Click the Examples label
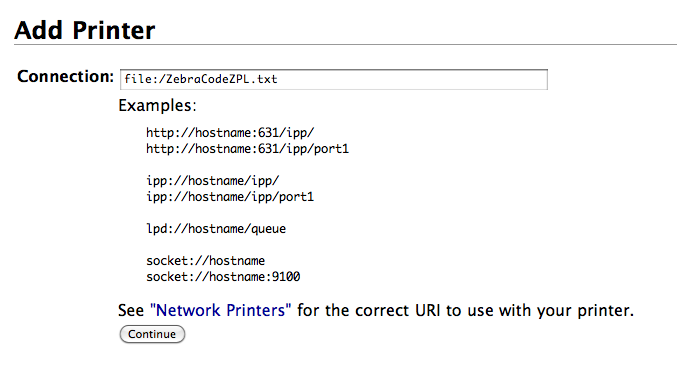This screenshot has width=677, height=371. tap(158, 105)
